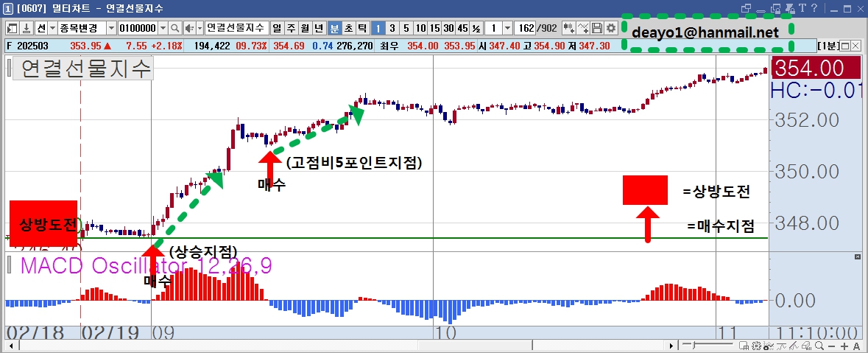Select the 주 weekly period button
Screen dimensions: 868x353
[290, 28]
